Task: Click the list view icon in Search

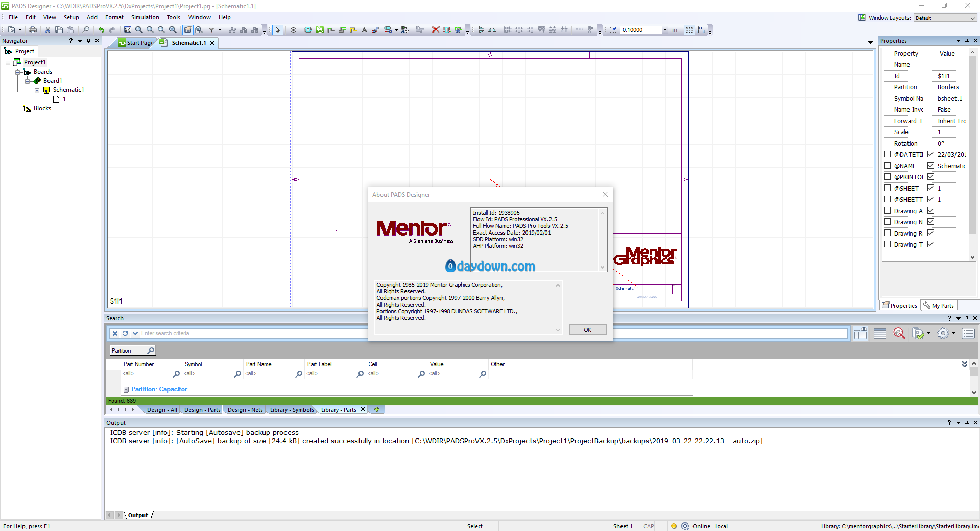Action: tap(968, 334)
